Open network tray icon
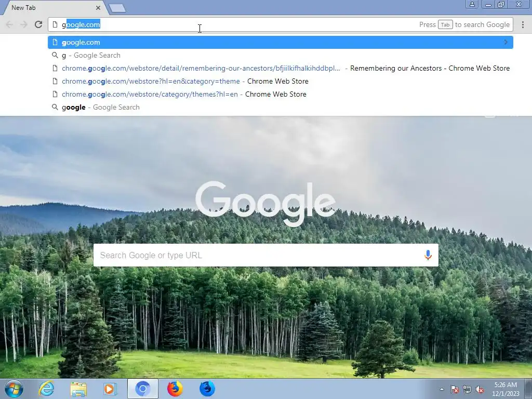The height and width of the screenshot is (399, 532). [x=467, y=389]
